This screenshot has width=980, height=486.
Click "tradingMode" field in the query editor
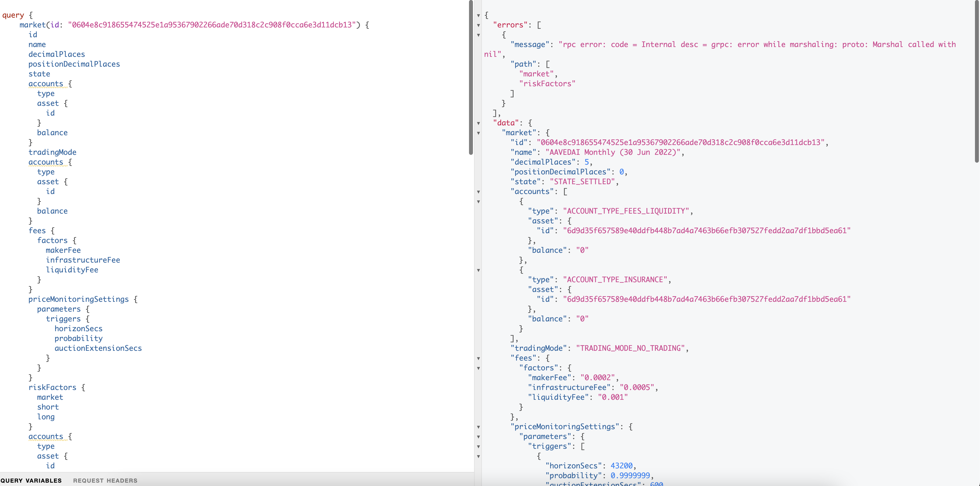(53, 152)
